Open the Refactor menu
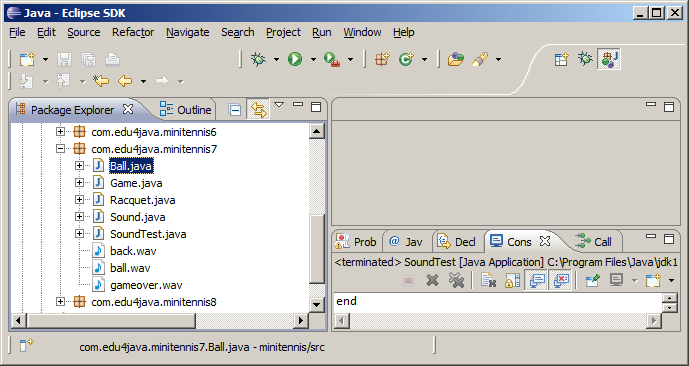689x366 pixels. click(x=133, y=33)
